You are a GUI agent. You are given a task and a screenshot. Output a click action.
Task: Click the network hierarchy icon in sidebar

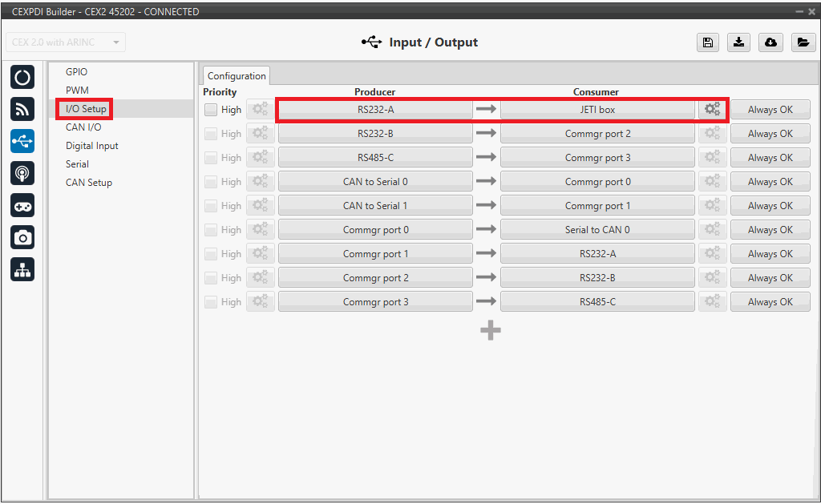[x=22, y=270]
